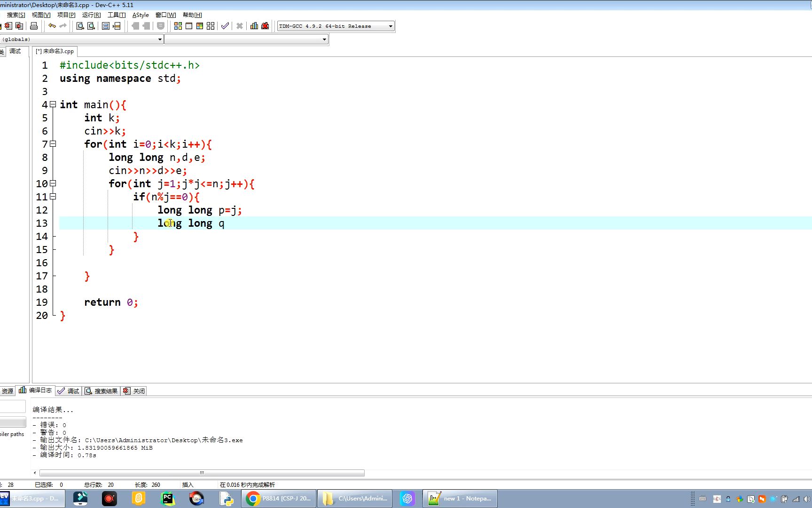The width and height of the screenshot is (812, 508).
Task: Click the greyed forward navigation arrow
Action: click(x=146, y=26)
